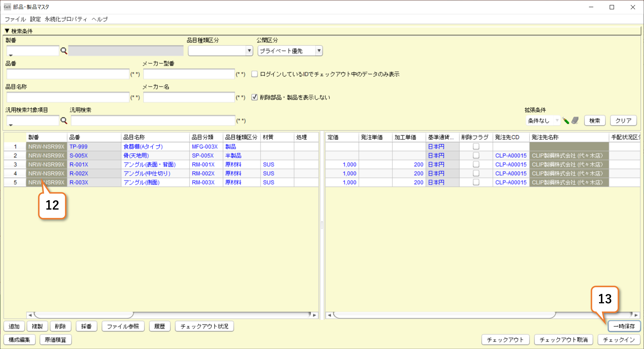Screen dimensions: 644x349
Task: Click the 追加 button
Action: [x=14, y=326]
